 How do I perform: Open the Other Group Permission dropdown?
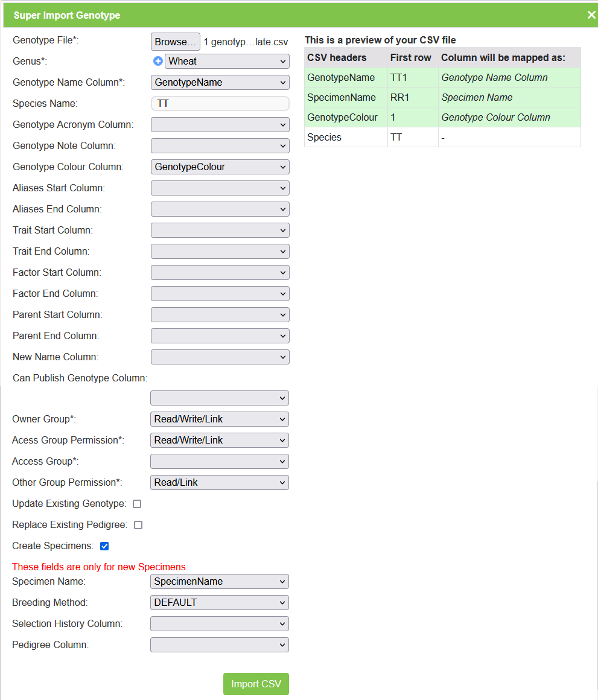pyautogui.click(x=219, y=483)
